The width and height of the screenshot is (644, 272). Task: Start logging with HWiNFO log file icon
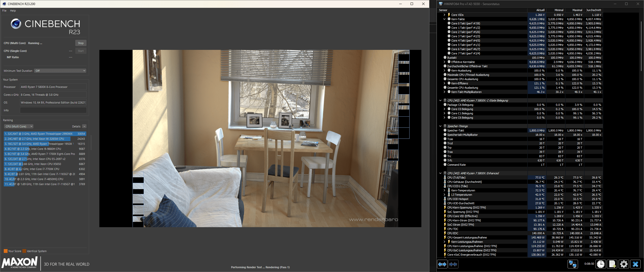(x=612, y=264)
